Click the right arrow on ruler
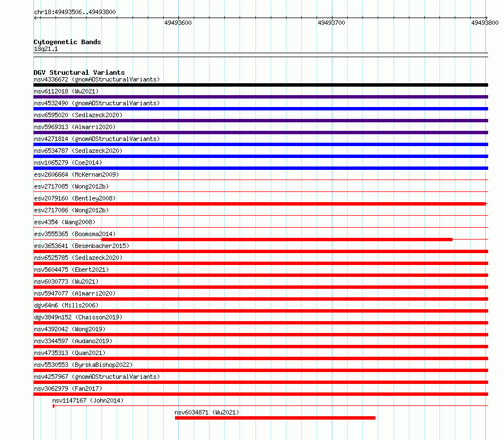This screenshot has height=440, width=504. tap(486, 18)
